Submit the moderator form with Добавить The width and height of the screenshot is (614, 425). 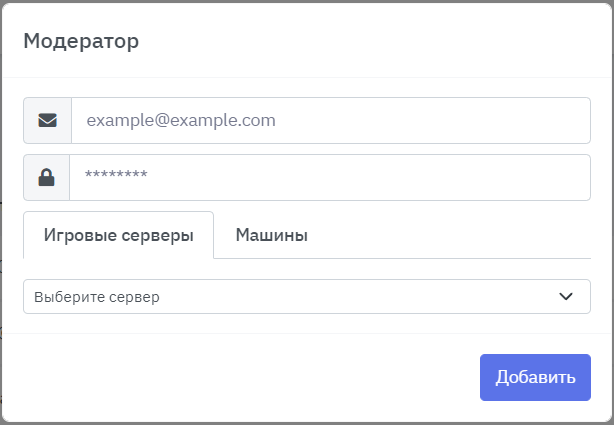(x=535, y=377)
